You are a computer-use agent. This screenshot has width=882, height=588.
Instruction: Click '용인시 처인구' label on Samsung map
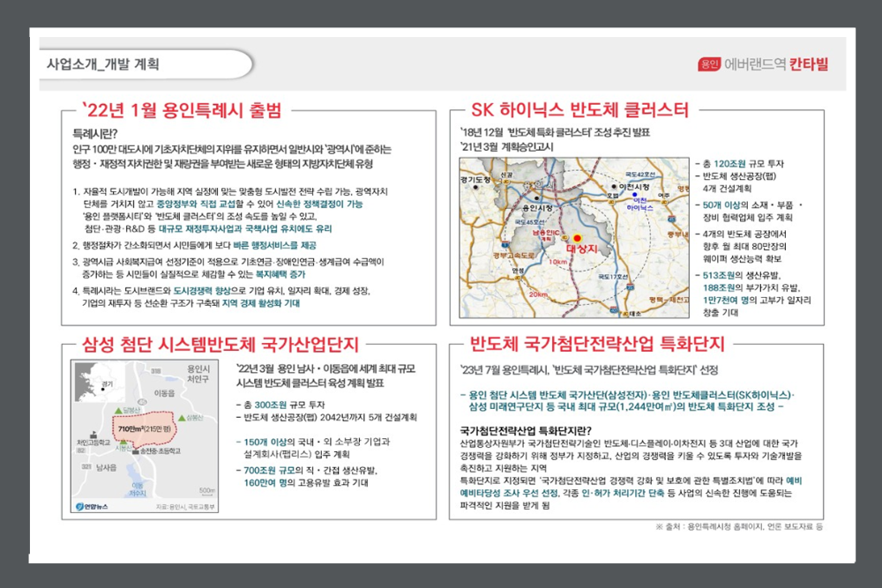pyautogui.click(x=198, y=375)
